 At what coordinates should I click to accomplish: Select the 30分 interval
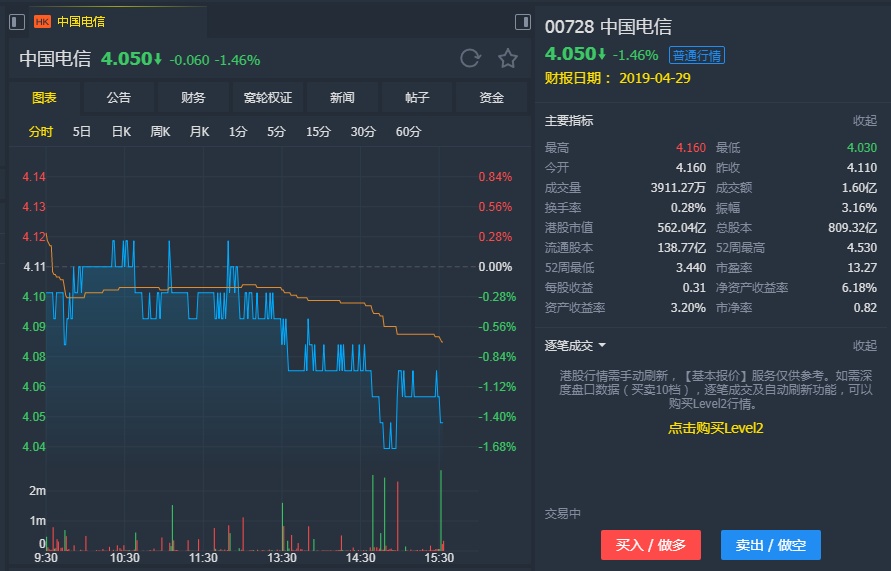pos(363,132)
